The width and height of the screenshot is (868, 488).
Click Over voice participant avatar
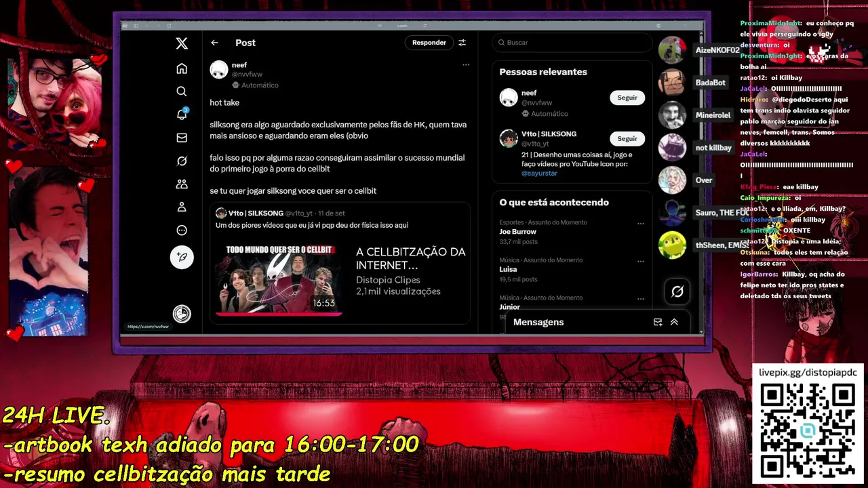pos(672,180)
